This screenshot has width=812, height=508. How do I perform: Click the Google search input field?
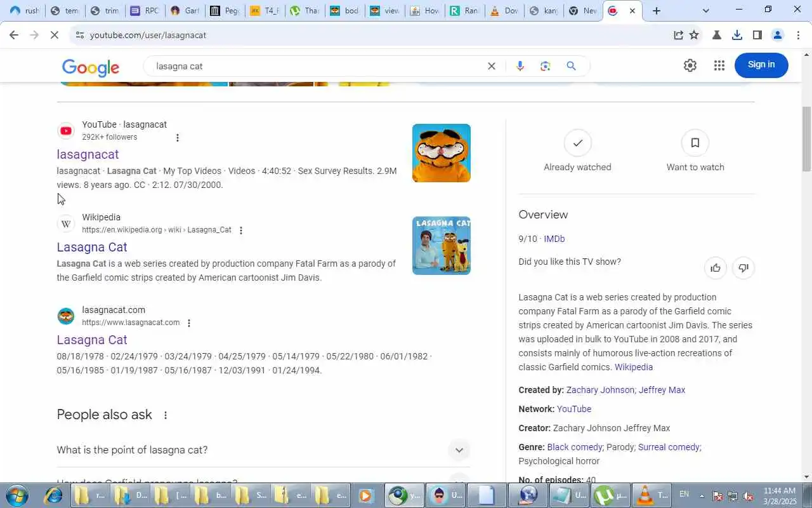coord(317,66)
